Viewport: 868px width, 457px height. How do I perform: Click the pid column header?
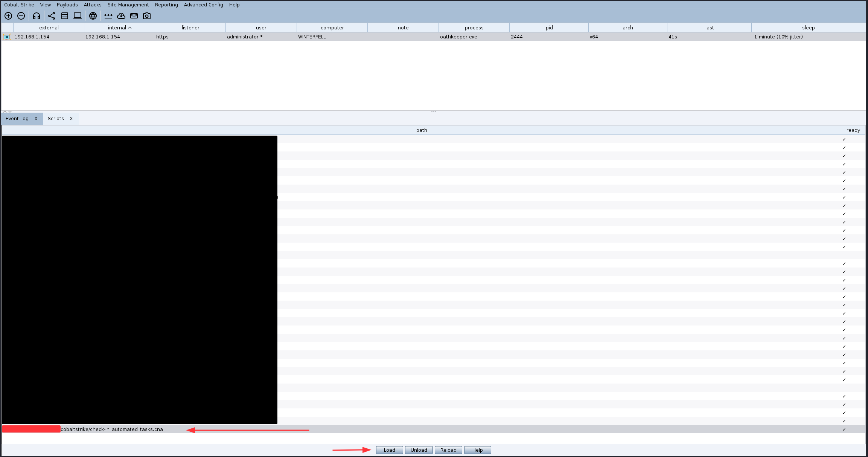coord(549,28)
